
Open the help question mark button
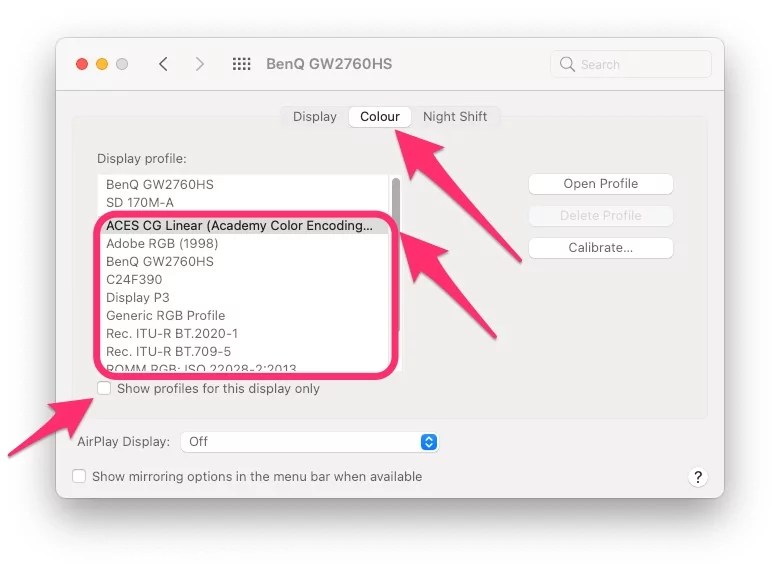697,477
